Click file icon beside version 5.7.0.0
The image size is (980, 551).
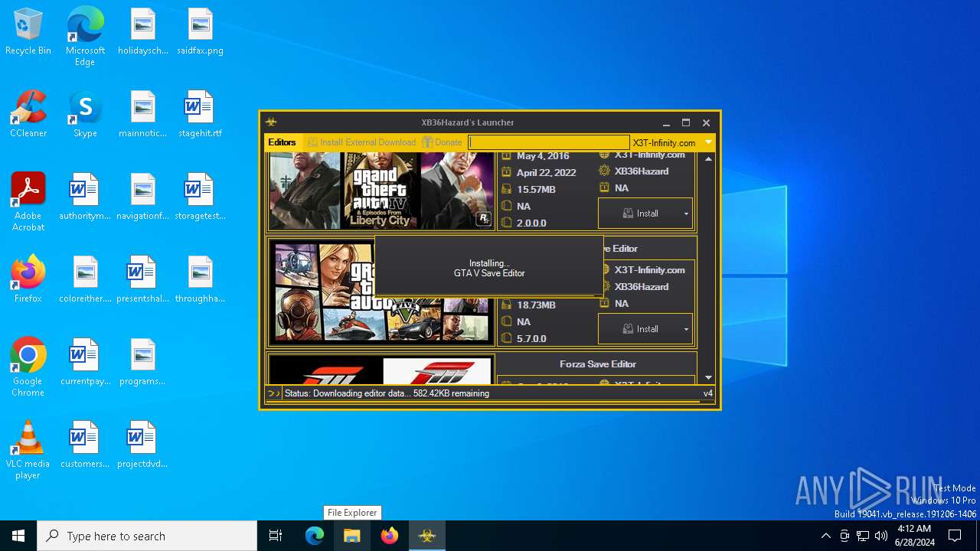coord(506,338)
